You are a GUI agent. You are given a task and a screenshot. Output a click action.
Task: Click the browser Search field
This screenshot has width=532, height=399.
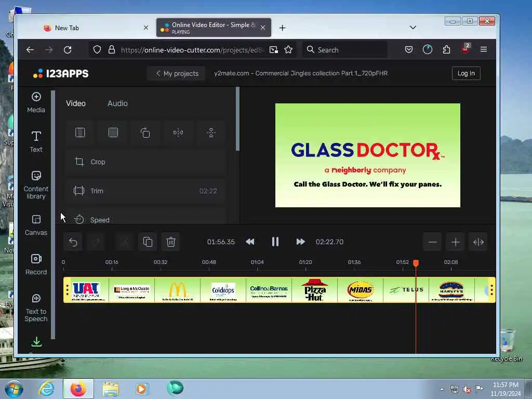[344, 50]
